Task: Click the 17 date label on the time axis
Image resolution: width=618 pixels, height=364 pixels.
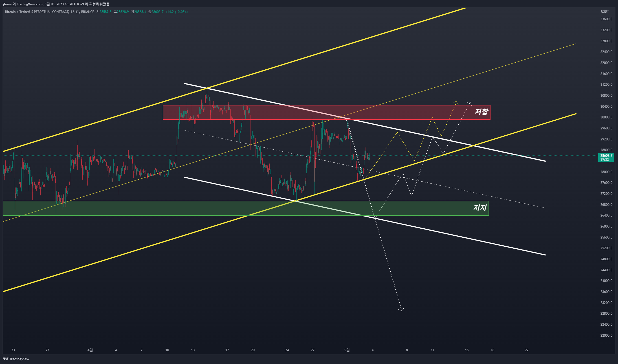Action: tap(227, 350)
